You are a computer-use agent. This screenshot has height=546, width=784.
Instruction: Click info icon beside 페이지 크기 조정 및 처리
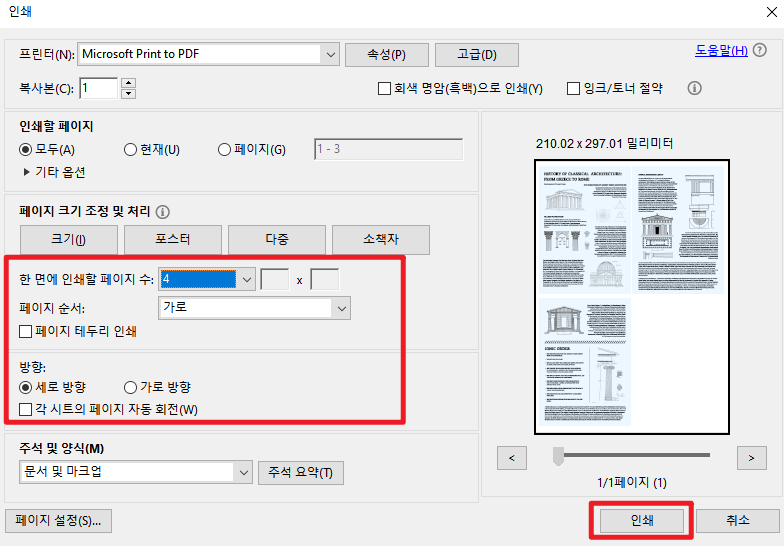coord(162,212)
